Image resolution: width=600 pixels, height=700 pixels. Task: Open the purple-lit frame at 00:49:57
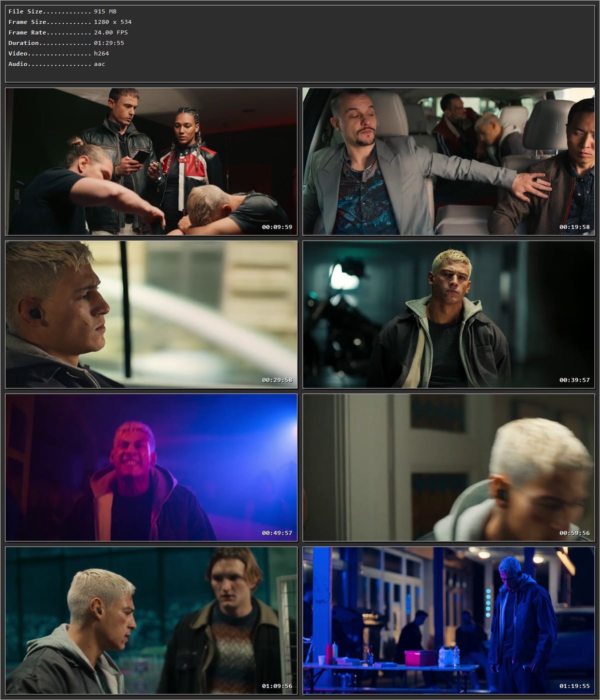(150, 467)
